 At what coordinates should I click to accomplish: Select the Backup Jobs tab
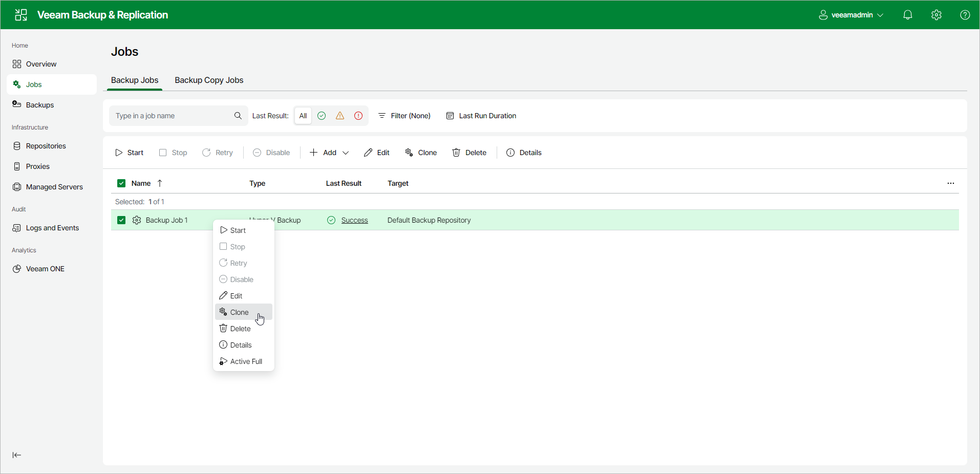(x=135, y=80)
